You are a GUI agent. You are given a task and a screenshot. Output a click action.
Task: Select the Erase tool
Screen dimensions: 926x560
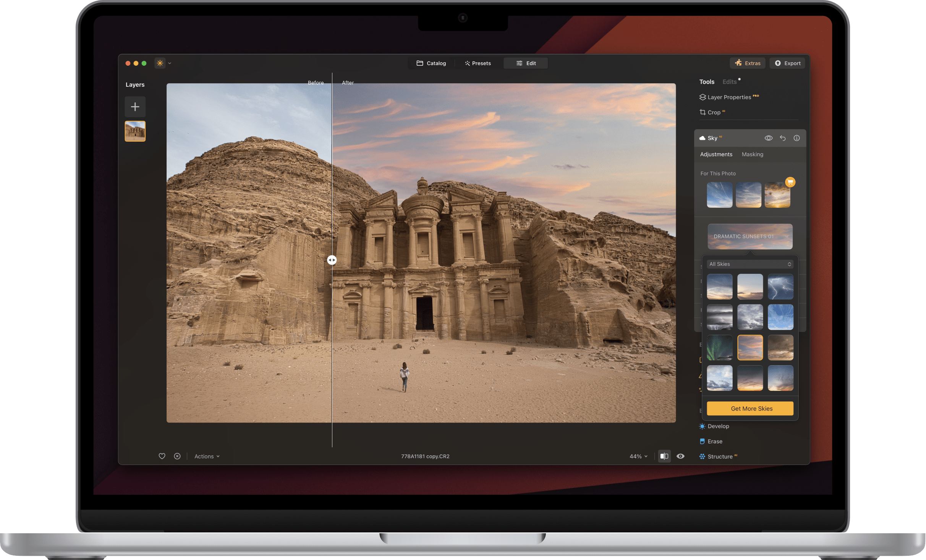(x=714, y=441)
